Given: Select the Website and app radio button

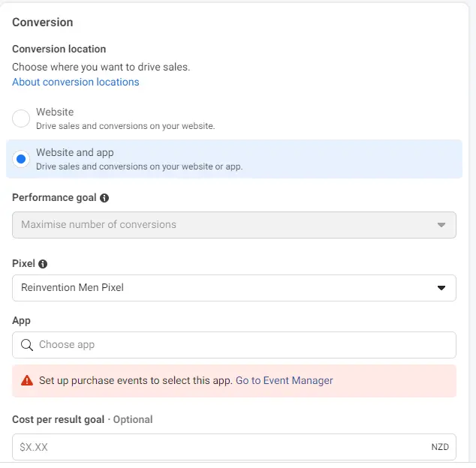Looking at the screenshot, I should coord(21,159).
